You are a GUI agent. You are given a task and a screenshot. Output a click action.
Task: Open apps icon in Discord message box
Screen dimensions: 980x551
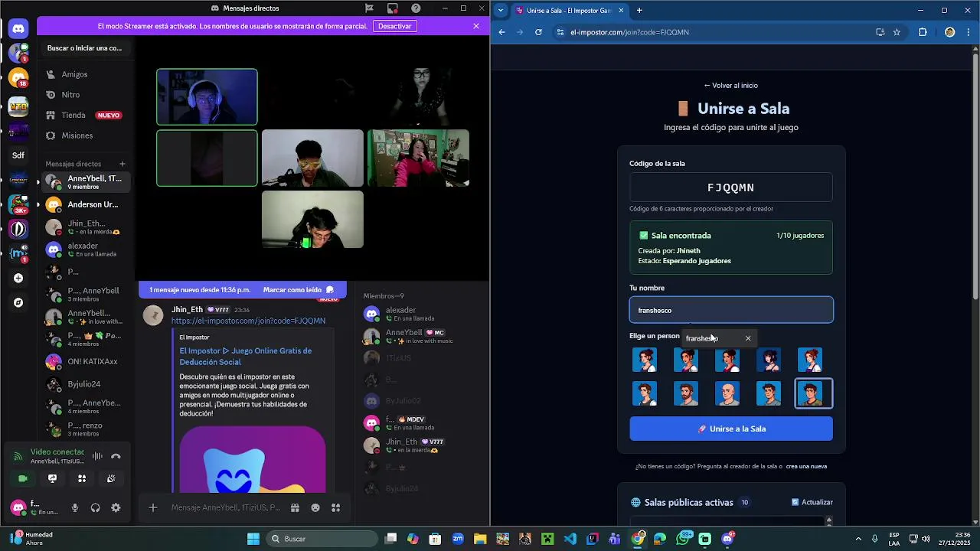335,507
